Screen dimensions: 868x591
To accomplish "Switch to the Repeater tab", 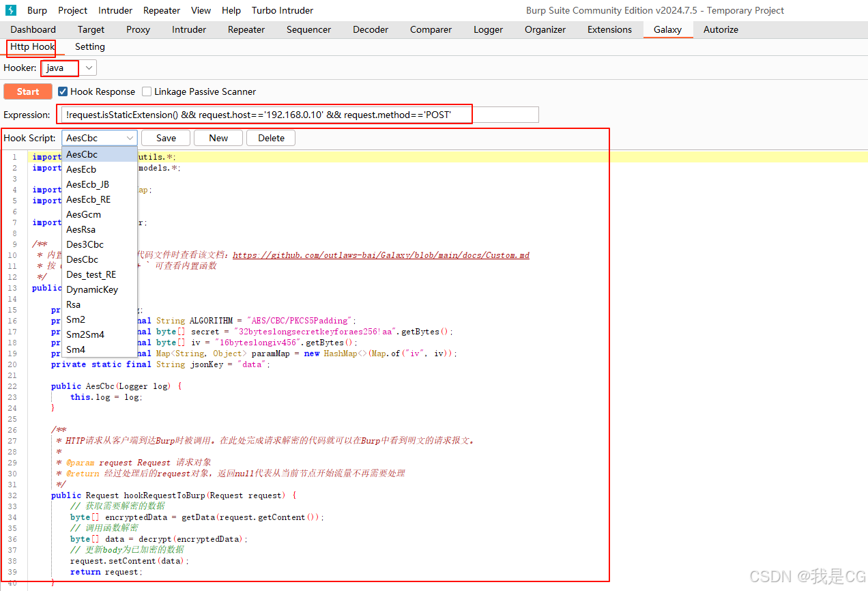I will click(x=246, y=29).
